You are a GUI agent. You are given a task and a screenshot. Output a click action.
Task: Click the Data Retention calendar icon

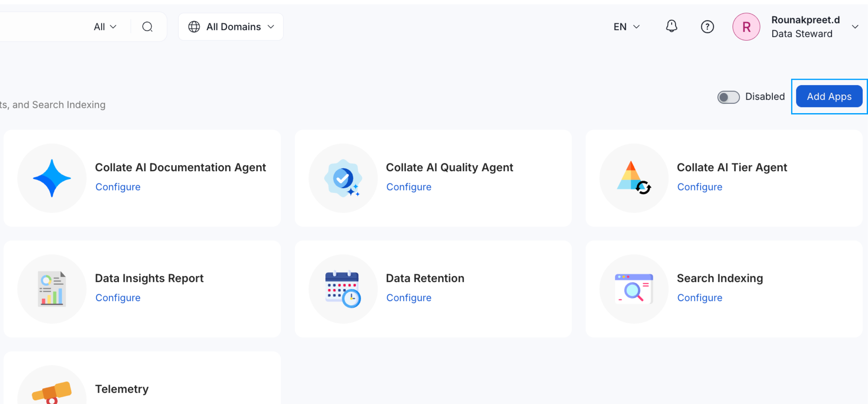point(343,289)
